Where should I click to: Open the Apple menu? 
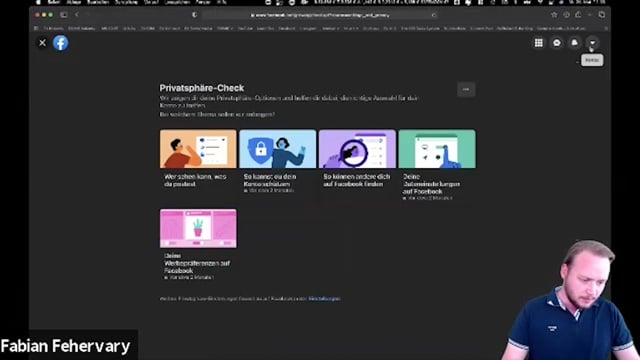(x=38, y=2)
